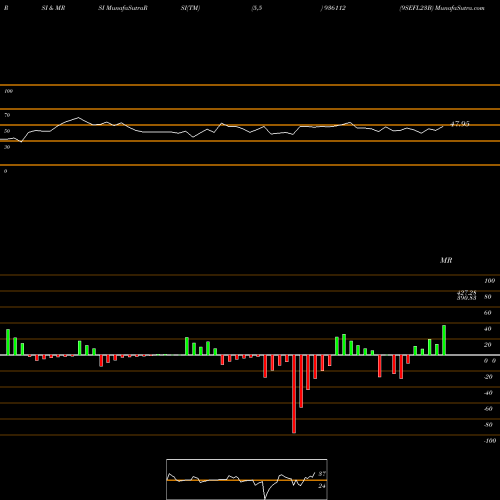Click the first green histogram bar

[x=8, y=342]
